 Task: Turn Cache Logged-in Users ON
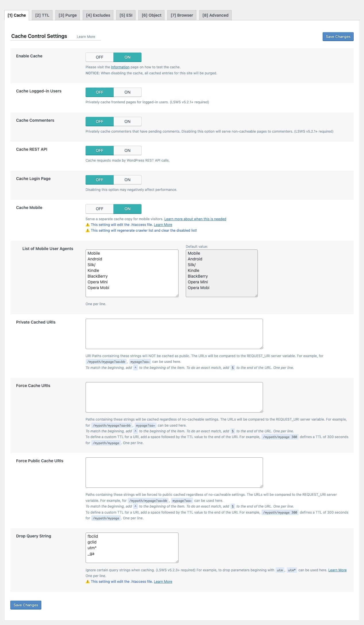(127, 92)
